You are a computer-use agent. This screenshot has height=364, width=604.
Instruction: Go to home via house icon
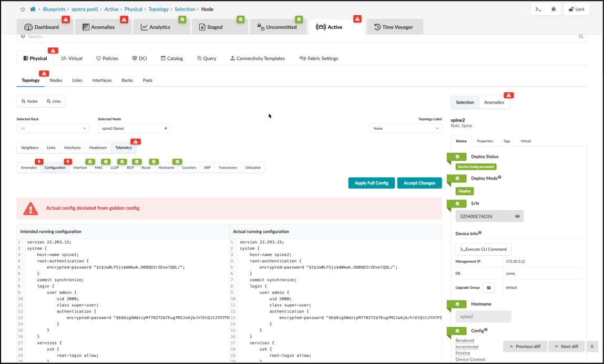coord(33,9)
